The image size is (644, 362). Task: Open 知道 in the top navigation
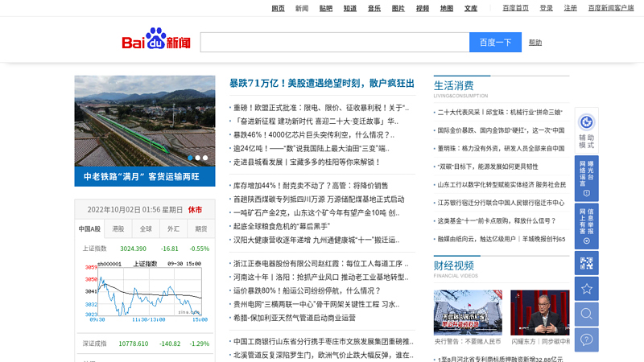point(350,8)
